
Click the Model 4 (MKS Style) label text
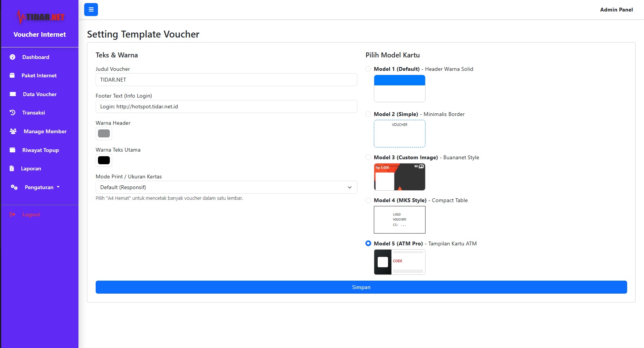400,200
